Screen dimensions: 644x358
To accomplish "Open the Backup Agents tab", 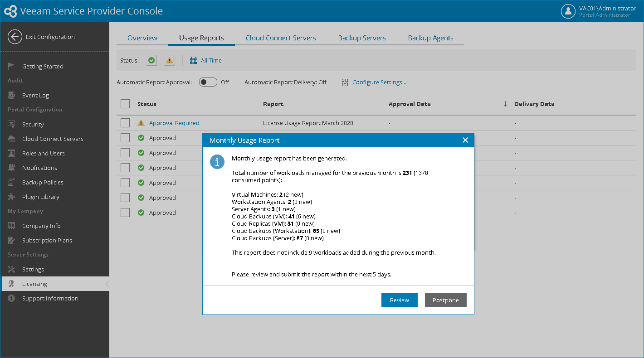I will [x=430, y=38].
